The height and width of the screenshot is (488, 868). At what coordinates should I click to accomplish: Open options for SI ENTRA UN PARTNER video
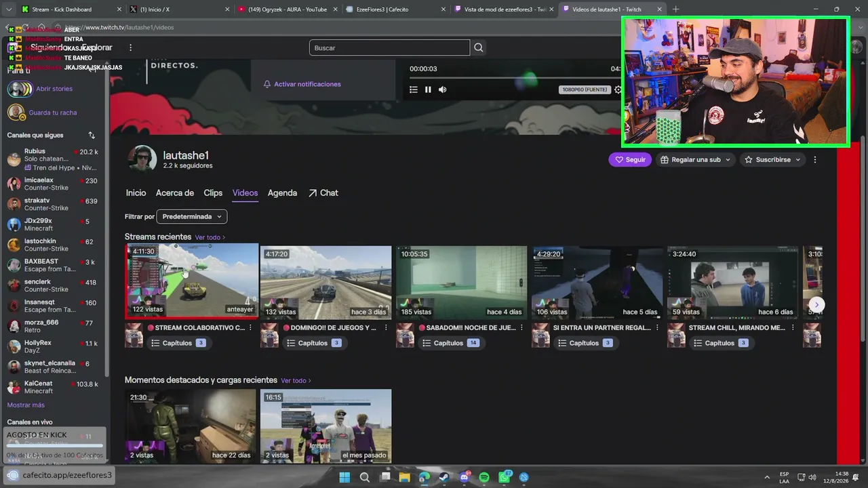point(658,328)
